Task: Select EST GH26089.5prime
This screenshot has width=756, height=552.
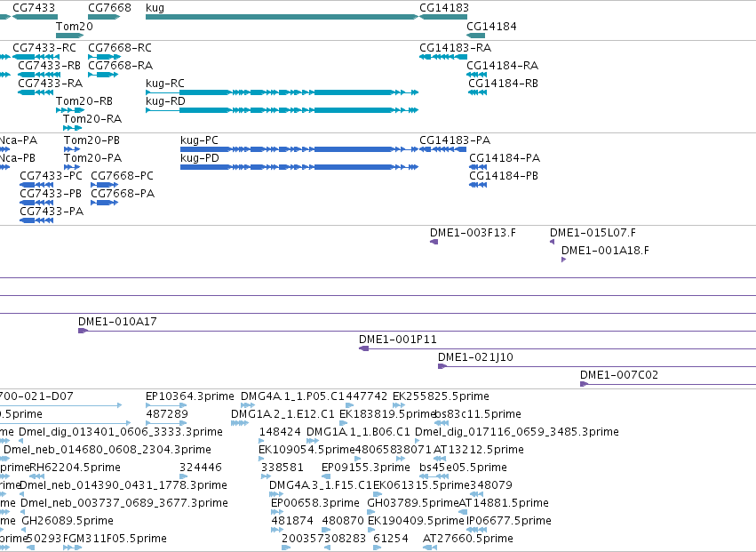Action: point(68,521)
